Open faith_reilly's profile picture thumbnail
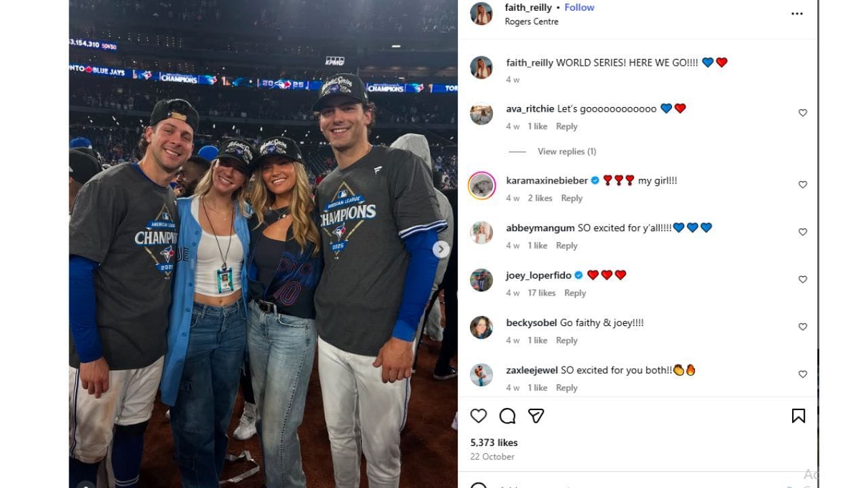The image size is (868, 488). (x=481, y=14)
